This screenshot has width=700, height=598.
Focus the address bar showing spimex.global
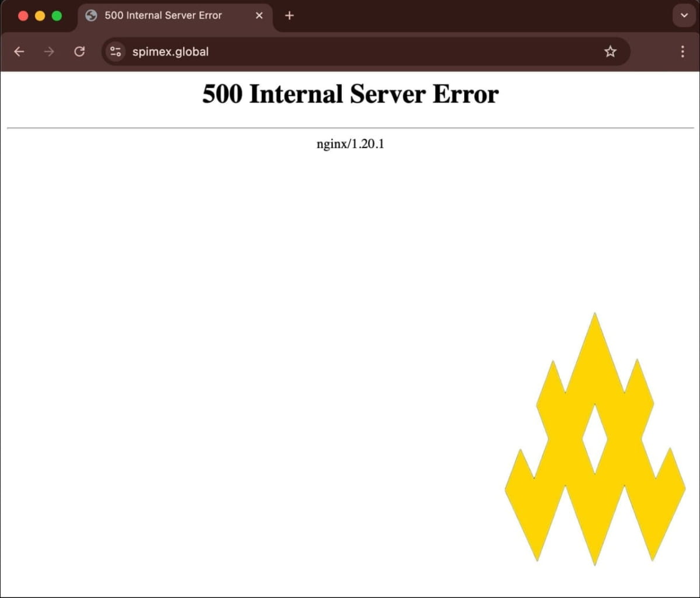click(350, 51)
